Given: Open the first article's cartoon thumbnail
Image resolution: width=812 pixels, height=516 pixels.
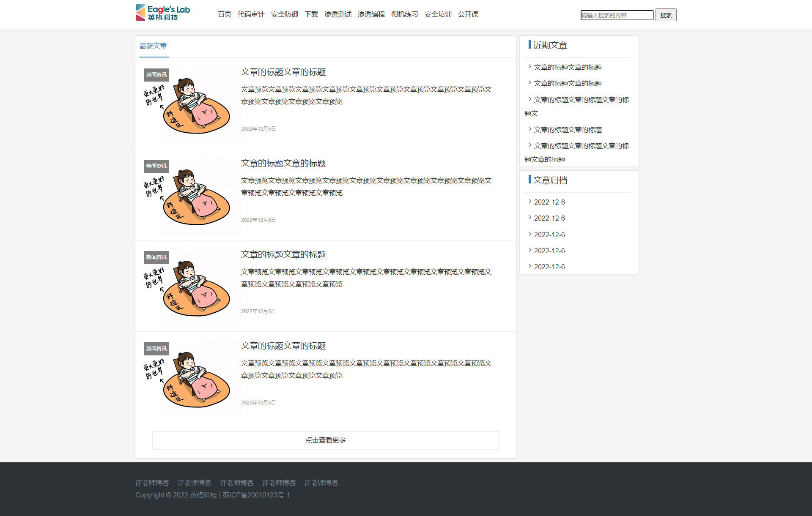Looking at the screenshot, I should click(192, 105).
